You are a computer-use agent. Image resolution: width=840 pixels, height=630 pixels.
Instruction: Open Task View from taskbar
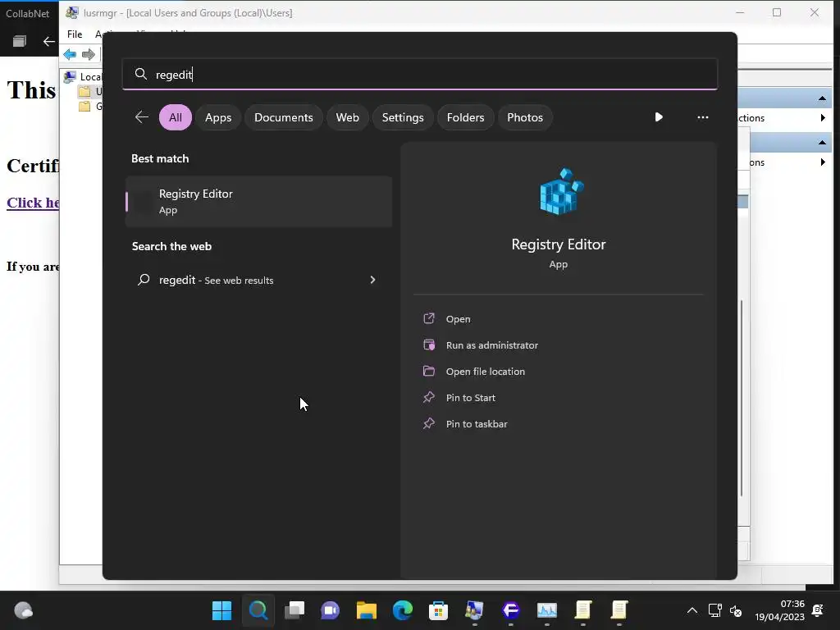[294, 610]
